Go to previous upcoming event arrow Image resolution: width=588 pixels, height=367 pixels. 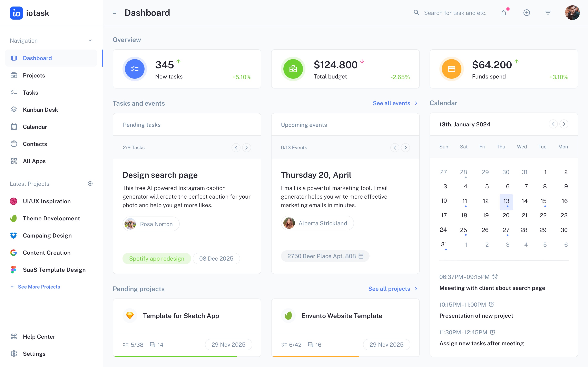click(395, 148)
